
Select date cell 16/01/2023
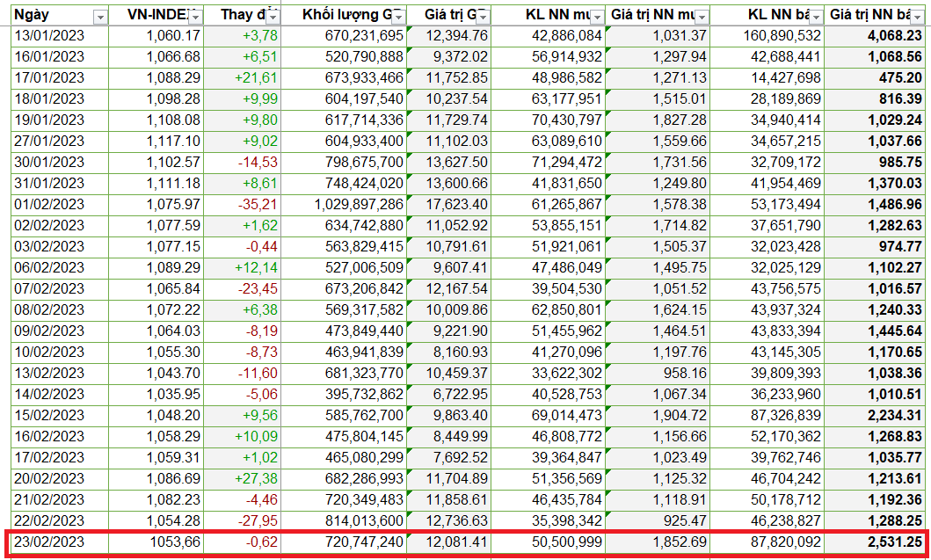[x=60, y=58]
